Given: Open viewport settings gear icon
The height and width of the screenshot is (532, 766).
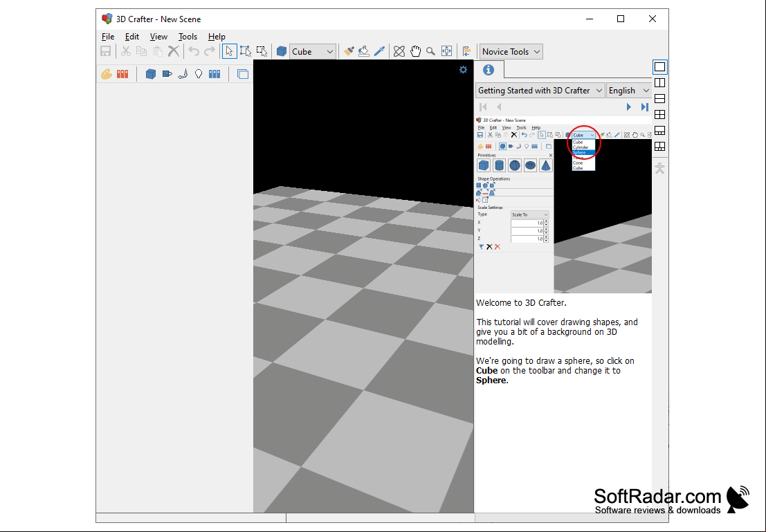Looking at the screenshot, I should point(463,70).
